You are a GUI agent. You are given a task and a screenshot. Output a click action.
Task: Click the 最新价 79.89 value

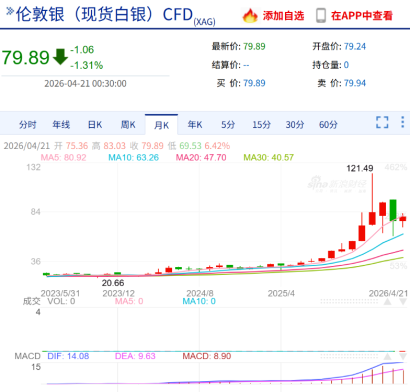[x=254, y=46]
